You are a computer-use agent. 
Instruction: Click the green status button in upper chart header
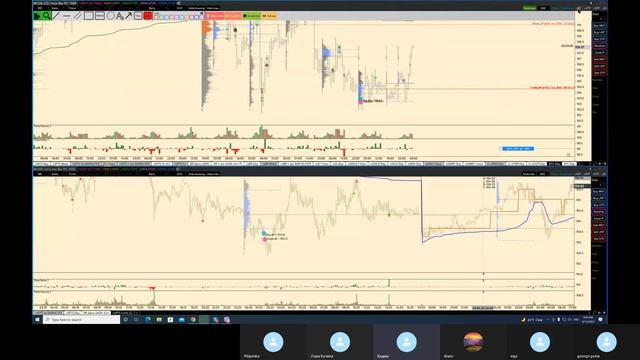pyautogui.click(x=530, y=8)
